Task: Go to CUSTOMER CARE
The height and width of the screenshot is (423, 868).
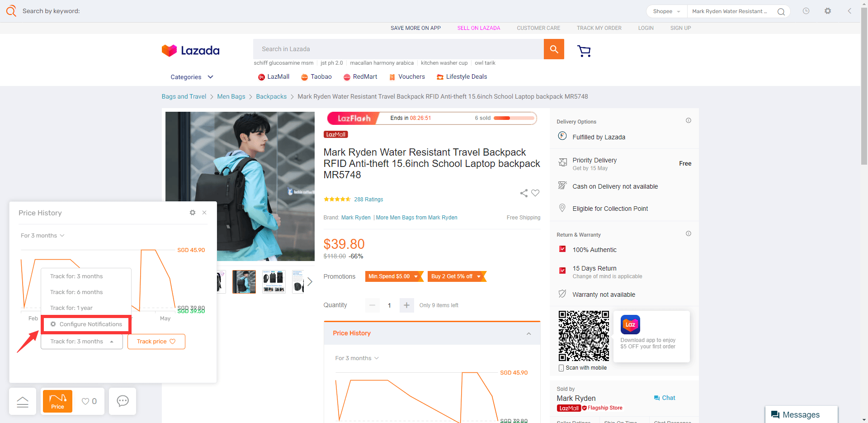Action: 538,28
